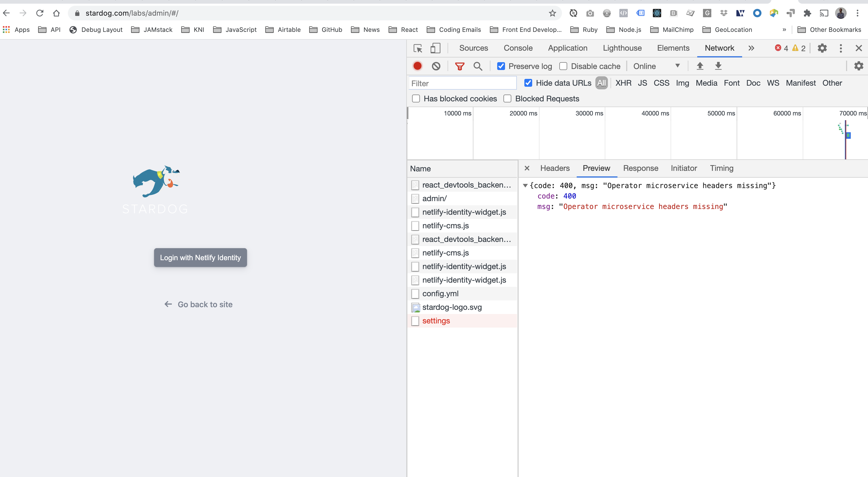
Task: Enable Disable cache
Action: tap(563, 66)
